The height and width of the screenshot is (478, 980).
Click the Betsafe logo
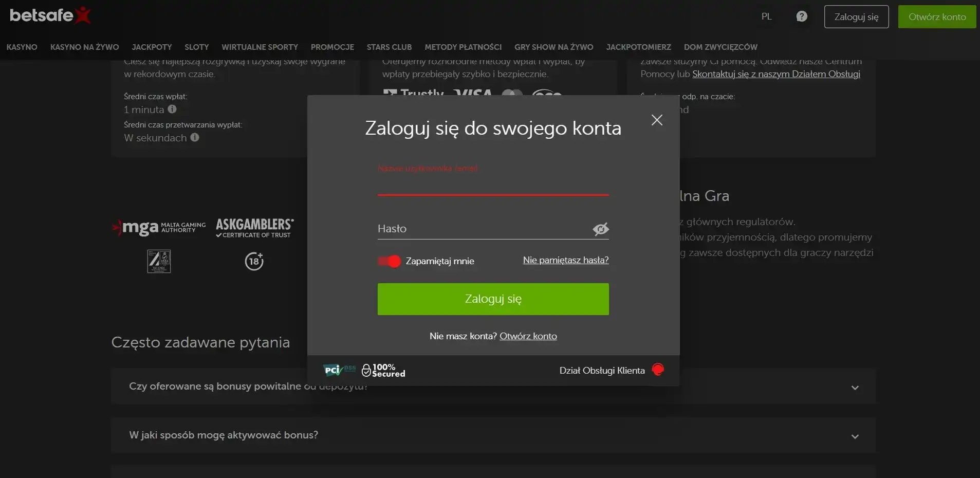(50, 15)
